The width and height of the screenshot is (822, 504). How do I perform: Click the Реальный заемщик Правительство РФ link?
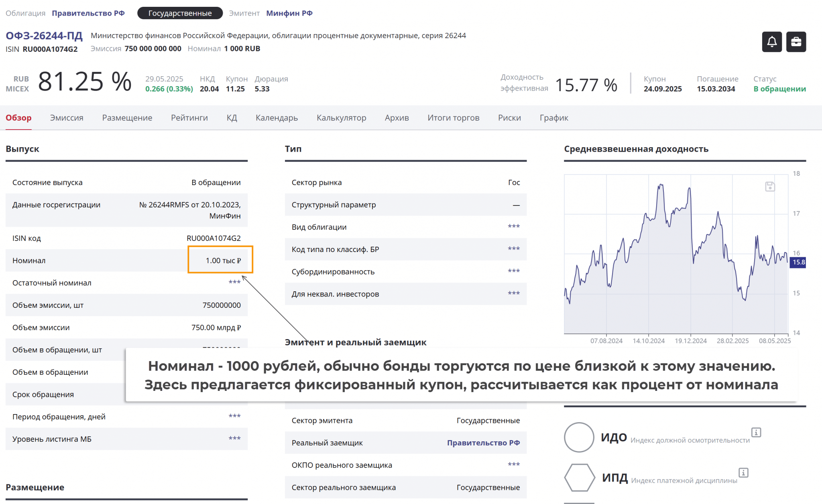point(483,443)
